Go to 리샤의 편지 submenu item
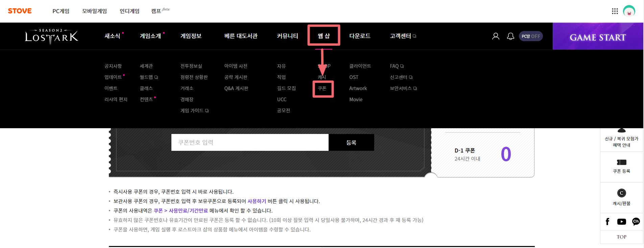644x248 pixels. (116, 100)
